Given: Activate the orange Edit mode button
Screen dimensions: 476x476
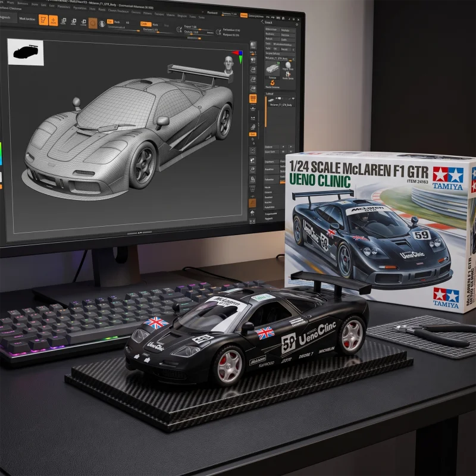Looking at the screenshot, I should click(x=44, y=20).
